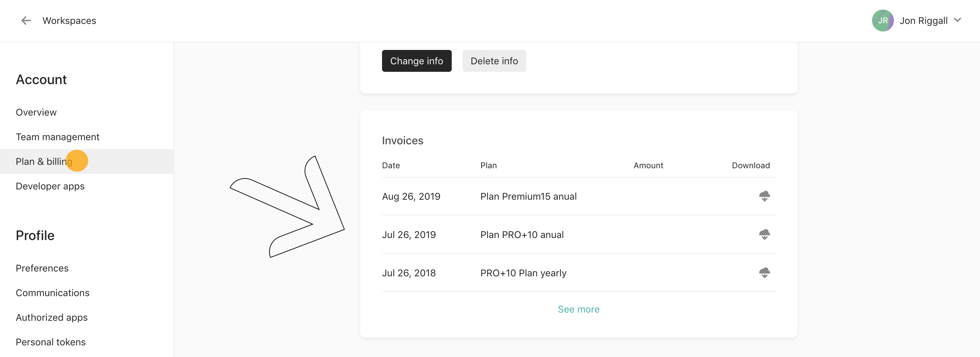The width and height of the screenshot is (980, 357).
Task: Download the Plan PRO+10 anual invoice
Action: click(764, 235)
